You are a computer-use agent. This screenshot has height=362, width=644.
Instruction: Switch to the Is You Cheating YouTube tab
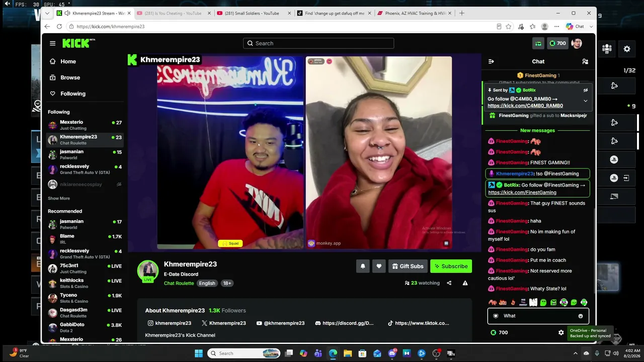pos(173,13)
